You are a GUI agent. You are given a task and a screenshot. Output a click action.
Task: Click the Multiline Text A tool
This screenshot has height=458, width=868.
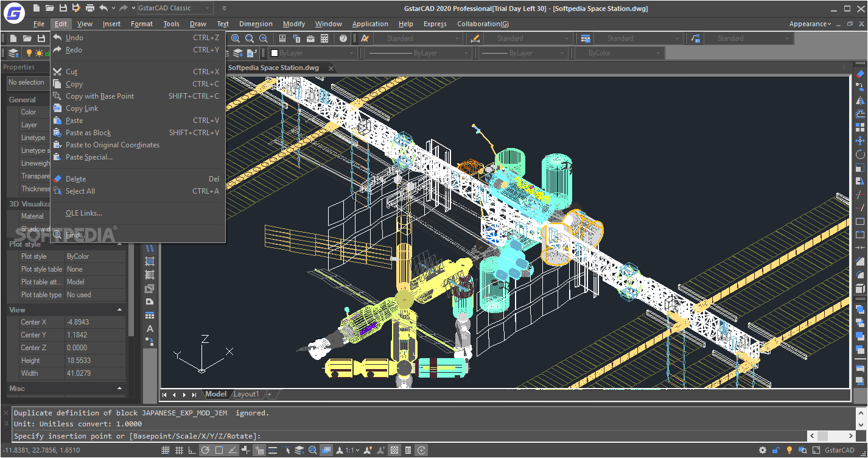coord(150,329)
